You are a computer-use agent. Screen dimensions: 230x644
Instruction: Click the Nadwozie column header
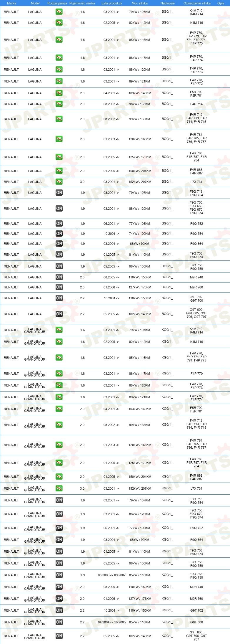coord(167,3)
